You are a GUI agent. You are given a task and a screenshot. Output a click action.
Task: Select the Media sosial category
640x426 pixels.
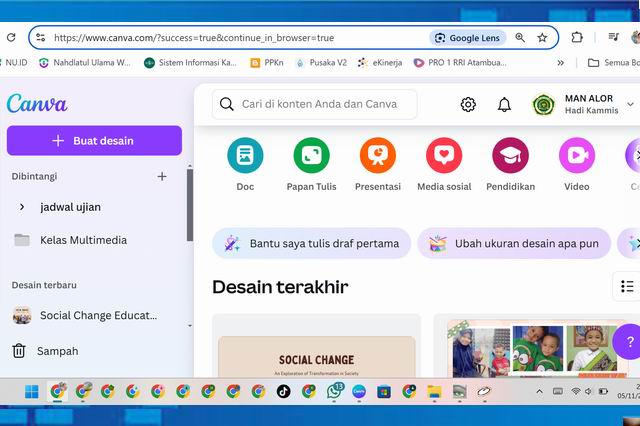pyautogui.click(x=444, y=155)
